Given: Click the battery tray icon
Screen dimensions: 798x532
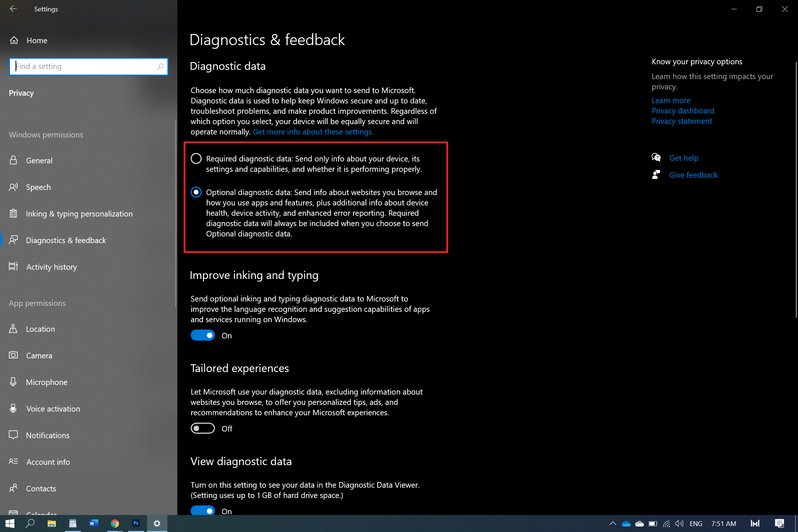Looking at the screenshot, I should pyautogui.click(x=653, y=524).
